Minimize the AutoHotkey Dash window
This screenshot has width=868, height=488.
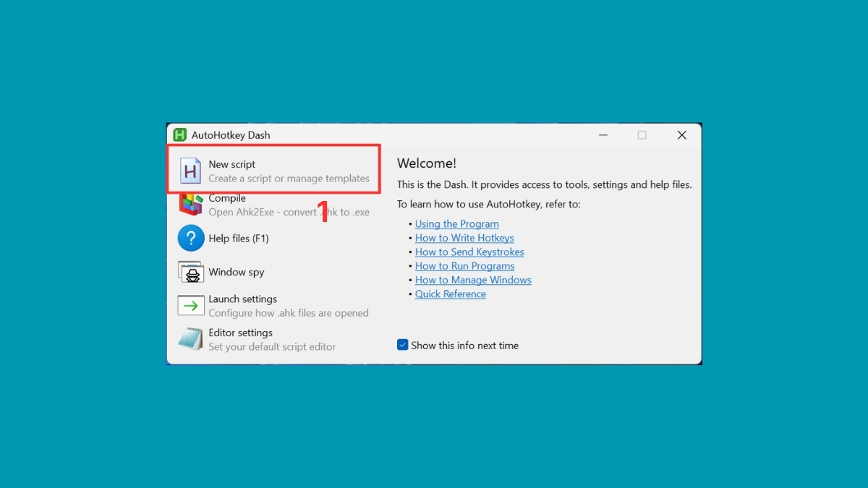coord(603,135)
